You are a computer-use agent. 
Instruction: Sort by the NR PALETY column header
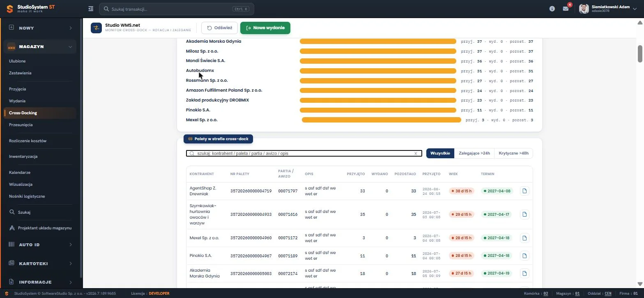240,174
